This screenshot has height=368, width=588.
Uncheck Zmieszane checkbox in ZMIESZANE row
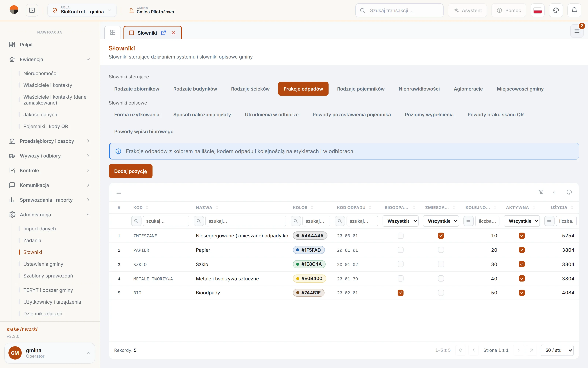click(x=441, y=236)
